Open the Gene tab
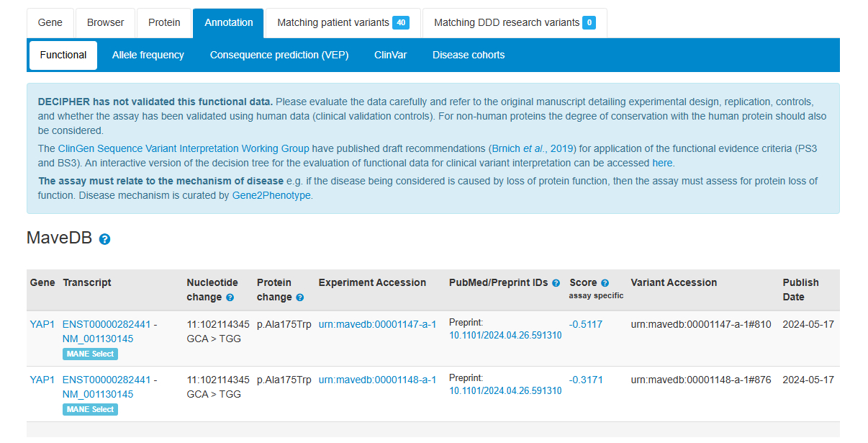 coord(50,23)
